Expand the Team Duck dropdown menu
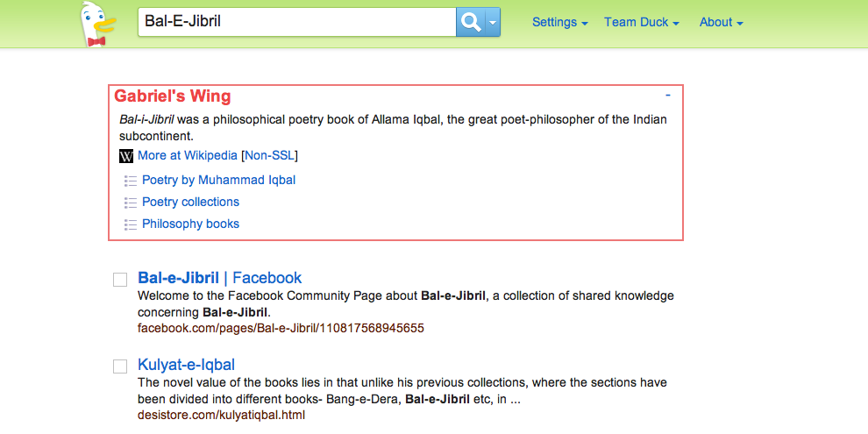 (x=642, y=22)
